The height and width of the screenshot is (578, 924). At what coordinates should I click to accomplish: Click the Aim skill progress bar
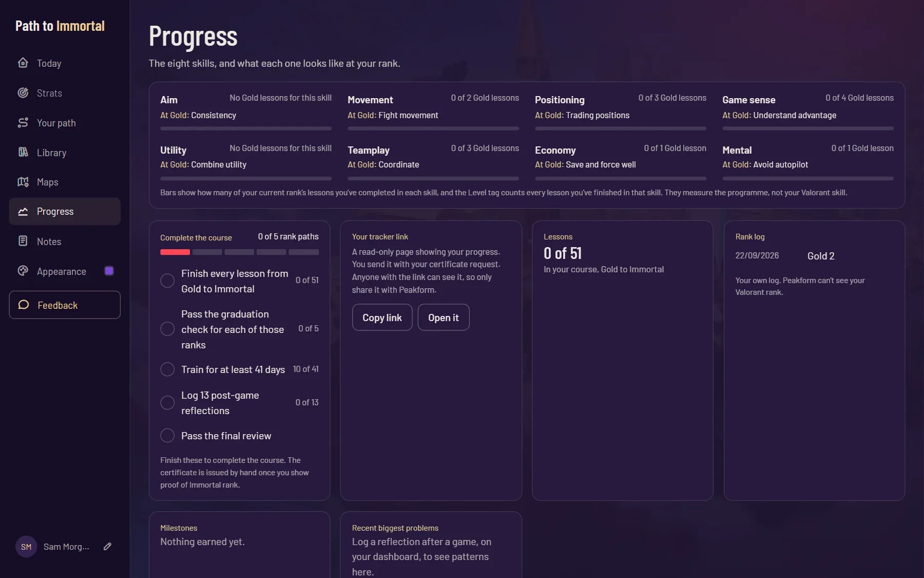coord(246,128)
